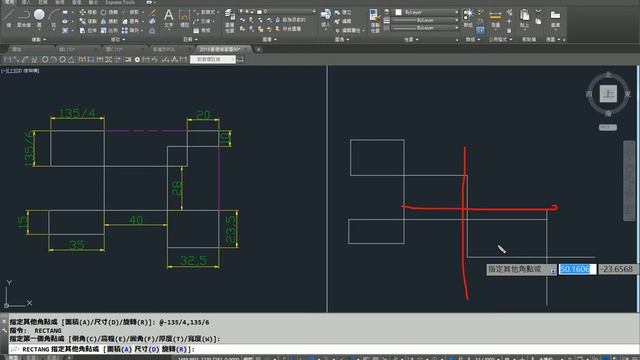
Task: Click the viewport label in the top-left of the drawing area
Action: 20,71
